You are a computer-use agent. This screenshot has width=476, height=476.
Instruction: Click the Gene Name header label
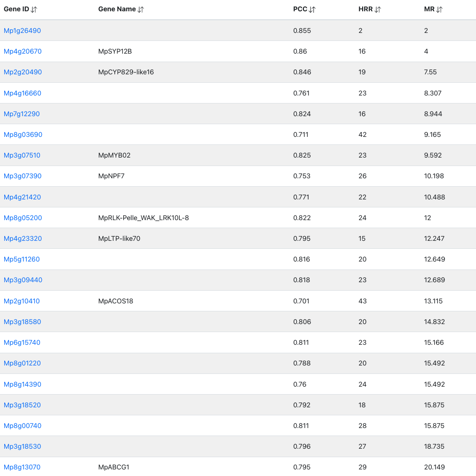pyautogui.click(x=117, y=9)
